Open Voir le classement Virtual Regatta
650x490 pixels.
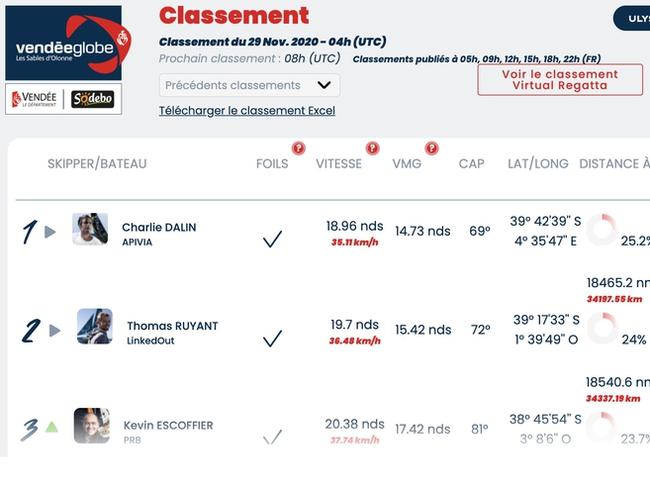click(x=560, y=80)
